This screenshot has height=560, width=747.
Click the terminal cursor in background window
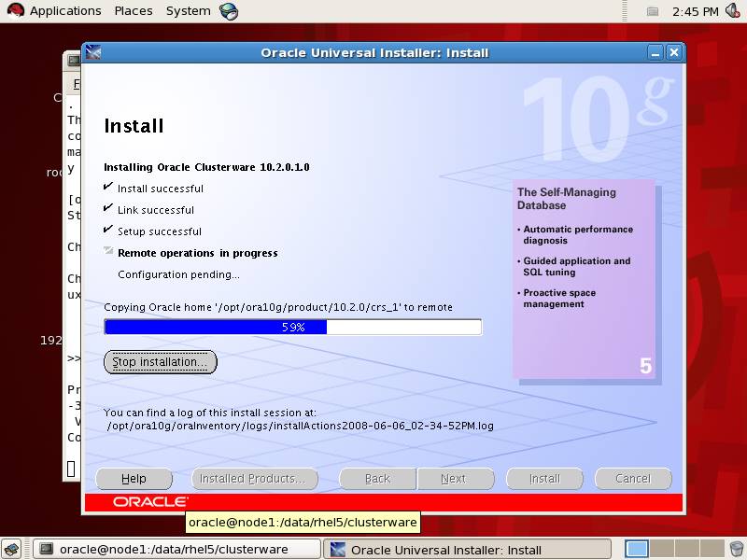tap(71, 469)
